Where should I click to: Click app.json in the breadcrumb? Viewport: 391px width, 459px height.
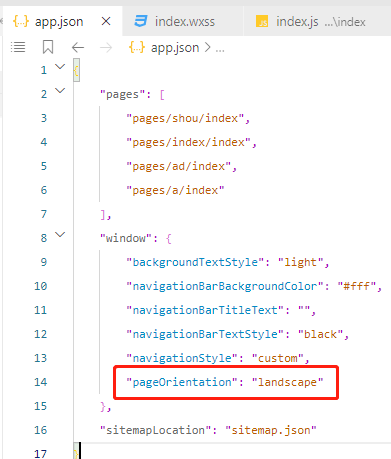(175, 48)
